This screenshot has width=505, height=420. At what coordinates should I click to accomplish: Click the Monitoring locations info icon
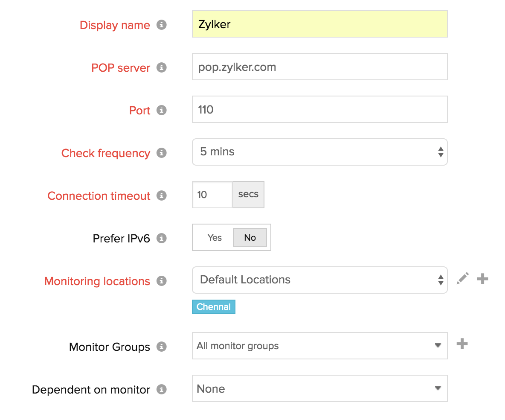(161, 281)
